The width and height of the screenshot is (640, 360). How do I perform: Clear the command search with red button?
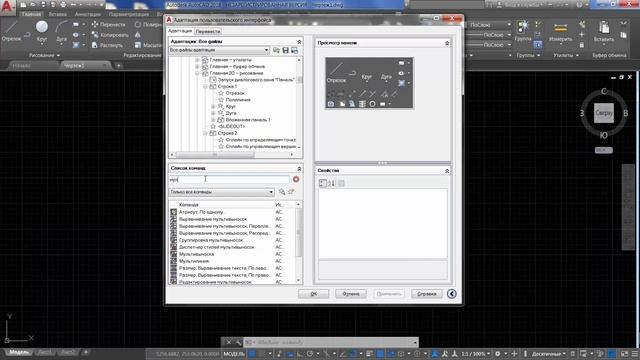point(296,179)
